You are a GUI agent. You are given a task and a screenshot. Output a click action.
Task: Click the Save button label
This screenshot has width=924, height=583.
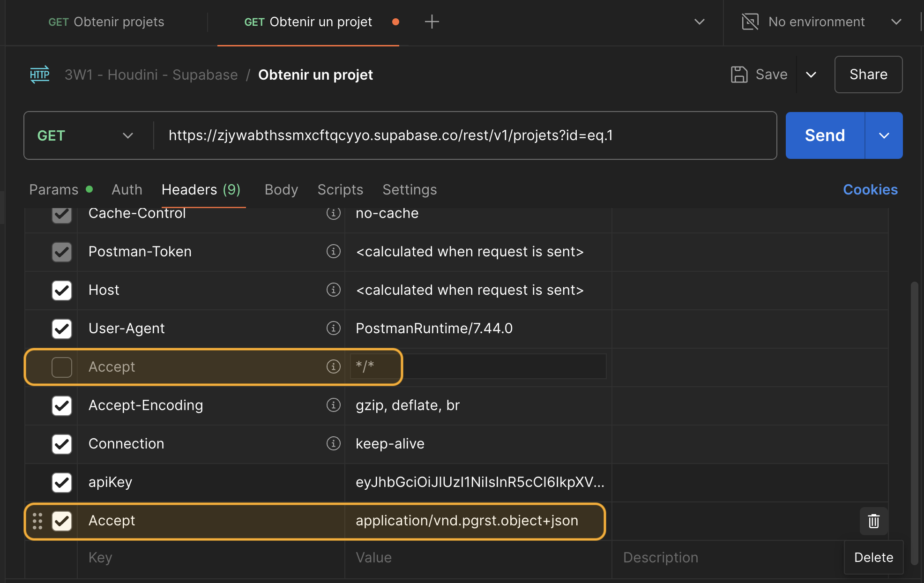coord(771,75)
